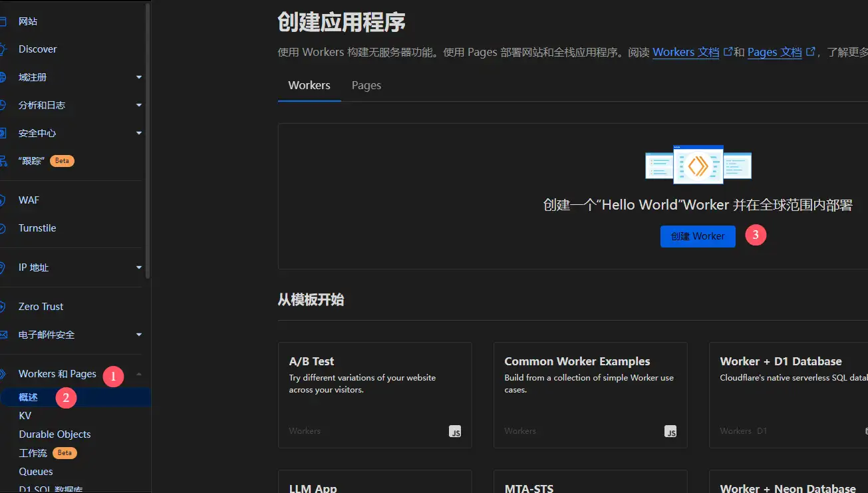Choose the Worker + D1 Database template

point(789,395)
